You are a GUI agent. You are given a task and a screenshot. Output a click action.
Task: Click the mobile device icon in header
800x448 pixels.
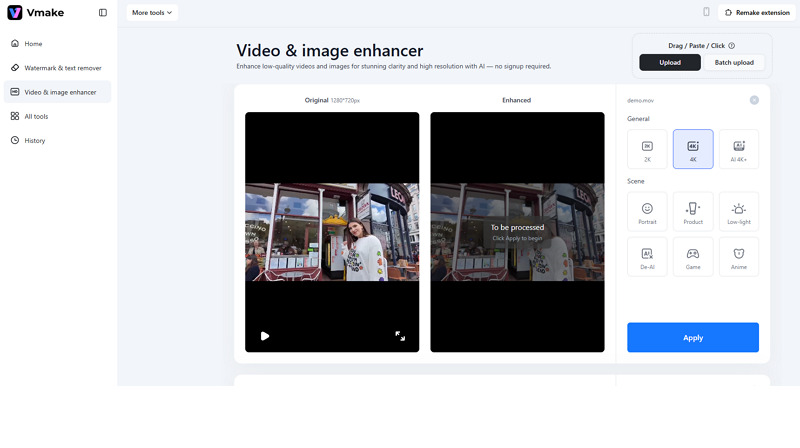(x=706, y=12)
